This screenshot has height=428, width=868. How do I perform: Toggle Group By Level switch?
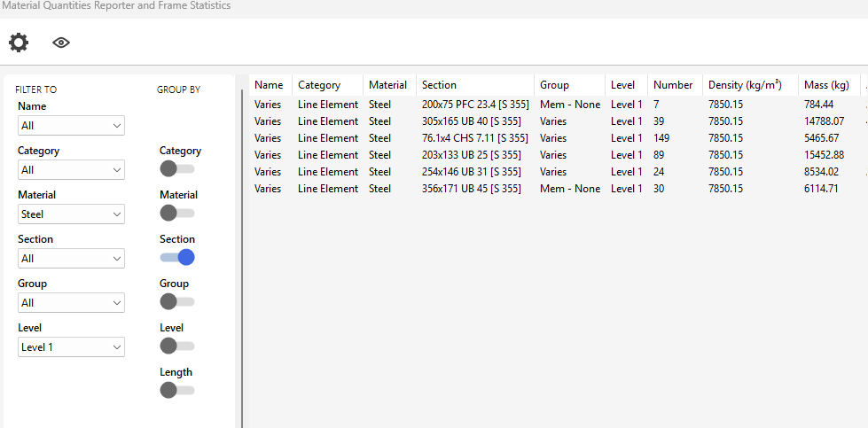(177, 346)
